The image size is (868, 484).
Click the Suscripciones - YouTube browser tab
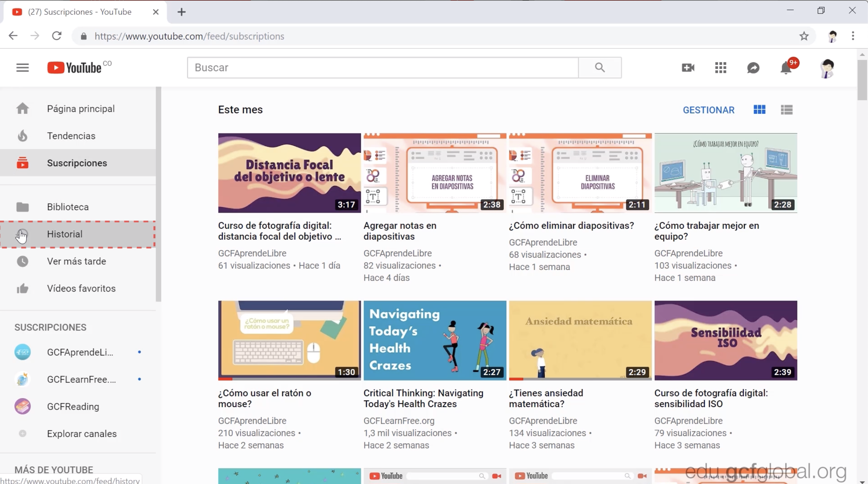click(x=85, y=12)
